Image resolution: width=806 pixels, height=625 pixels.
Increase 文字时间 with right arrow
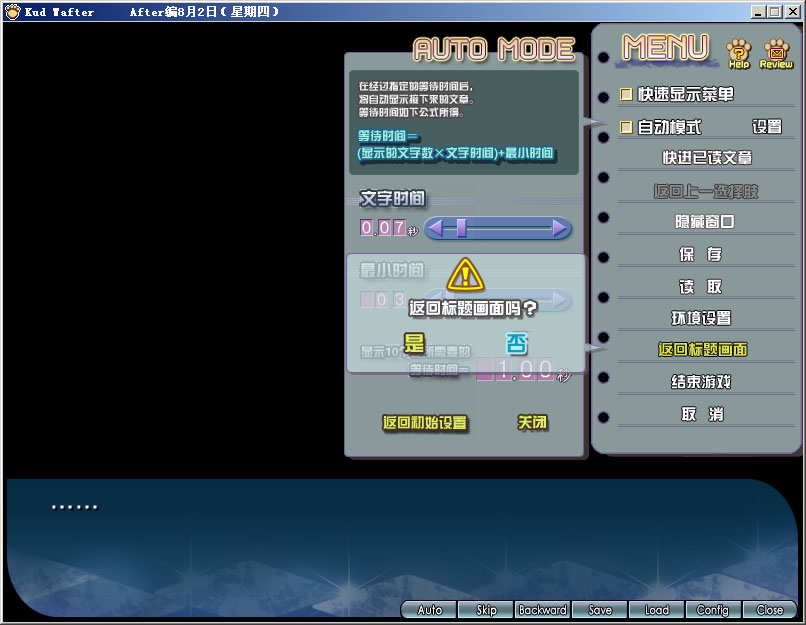[x=560, y=228]
